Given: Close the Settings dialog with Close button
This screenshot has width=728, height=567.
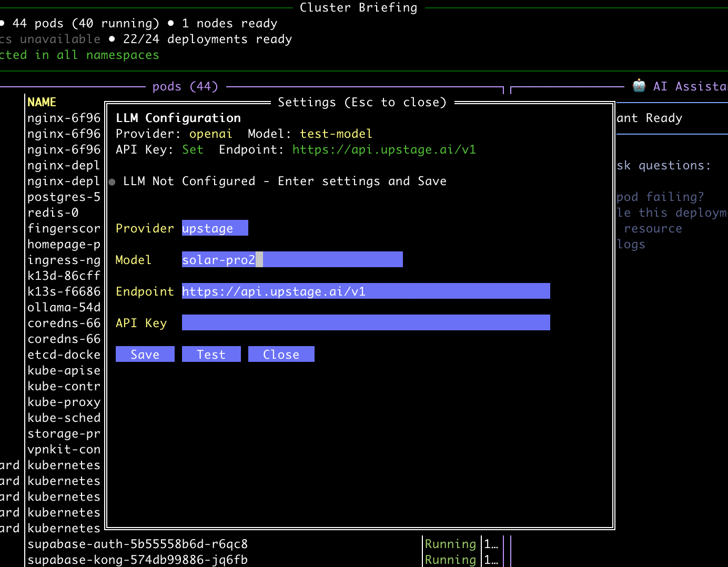Looking at the screenshot, I should (x=281, y=355).
